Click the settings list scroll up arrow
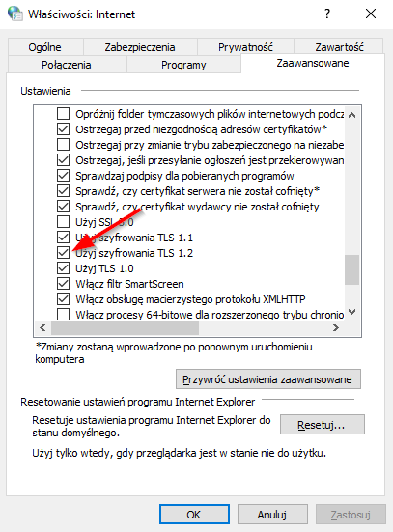The height and width of the screenshot is (532, 393). (351, 115)
